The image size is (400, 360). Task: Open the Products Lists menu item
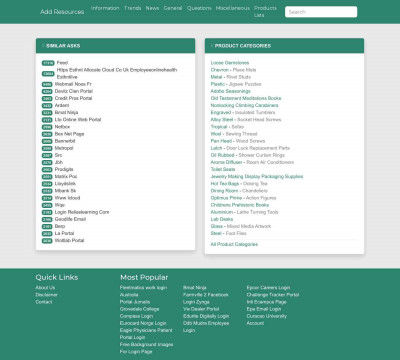tap(265, 12)
